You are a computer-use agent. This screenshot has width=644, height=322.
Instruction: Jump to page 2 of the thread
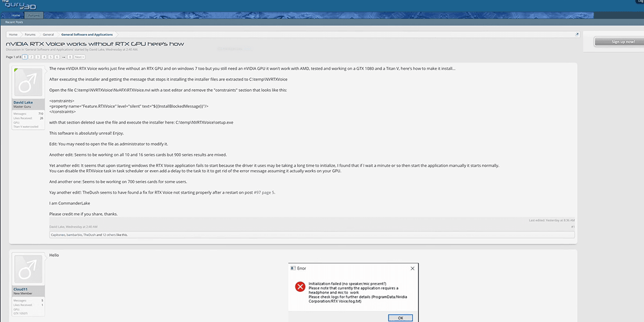(x=31, y=57)
